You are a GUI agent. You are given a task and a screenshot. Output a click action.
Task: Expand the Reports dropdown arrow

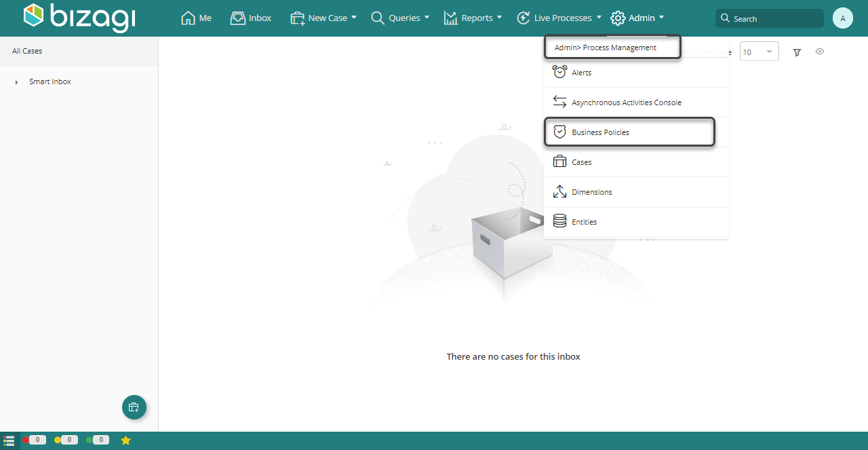499,18
